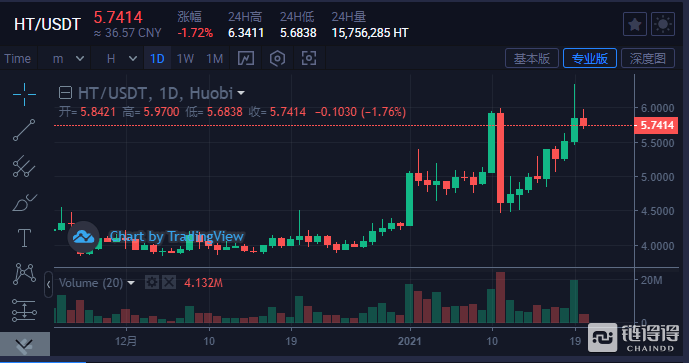Screen dimensions: 689x363
Task: Open the XABCD pattern tool
Action: 24,274
